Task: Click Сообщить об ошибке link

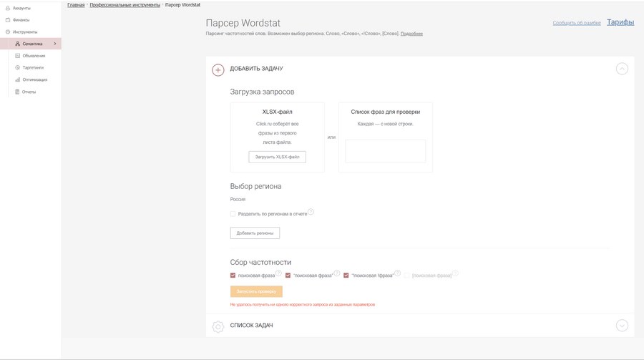Action: 577,23
